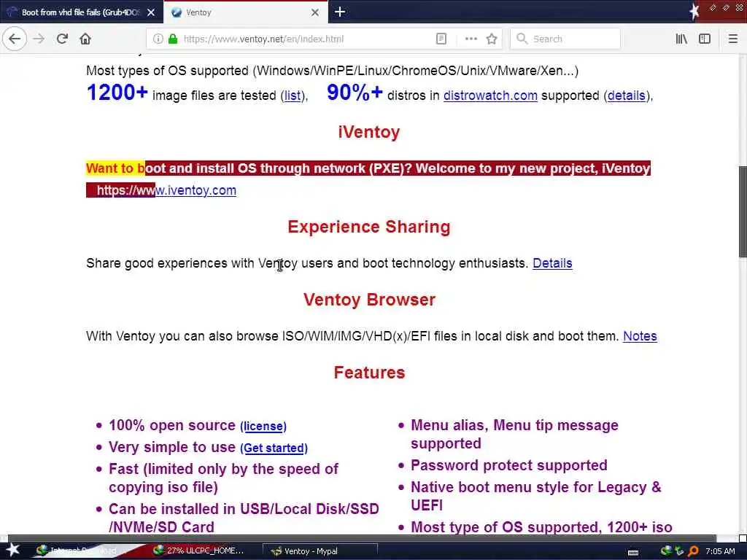Go back to previous page
The width and height of the screenshot is (747, 560).
(x=15, y=39)
